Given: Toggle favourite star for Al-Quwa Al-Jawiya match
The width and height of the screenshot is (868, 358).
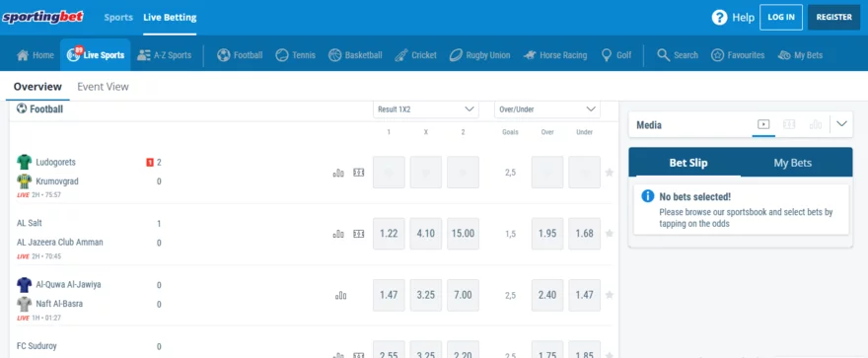Looking at the screenshot, I should tap(610, 295).
